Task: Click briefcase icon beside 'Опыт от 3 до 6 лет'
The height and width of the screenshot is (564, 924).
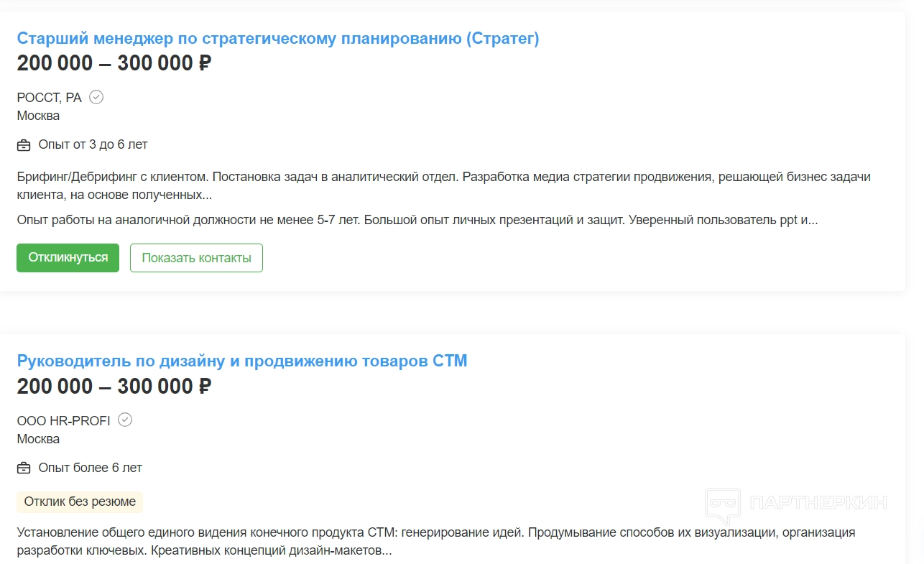Action: point(24,145)
